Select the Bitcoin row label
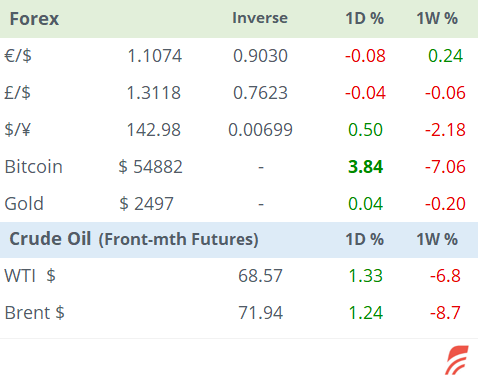 [x=34, y=167]
